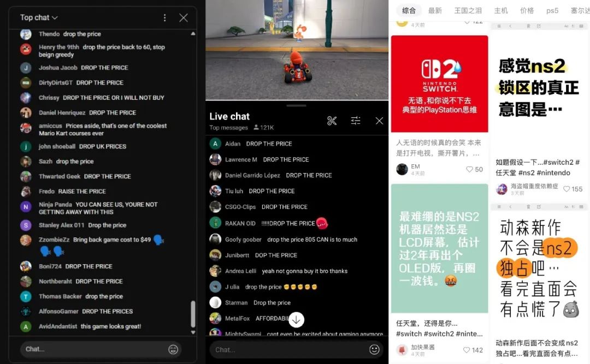590x364 pixels.
Task: Open the three-dot menu in Top chat panel
Action: [x=164, y=17]
